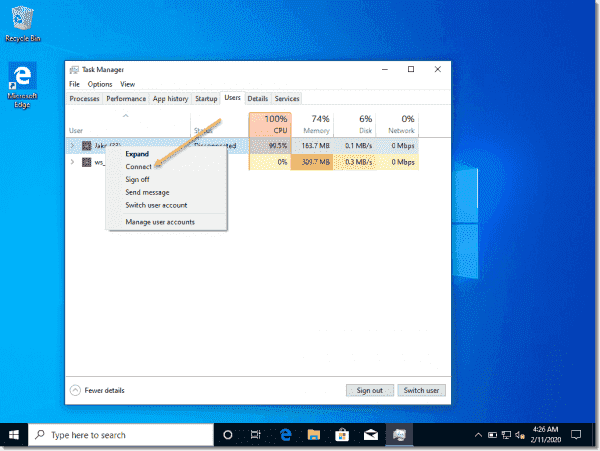
Task: Switch to the Performance tab
Action: [126, 99]
